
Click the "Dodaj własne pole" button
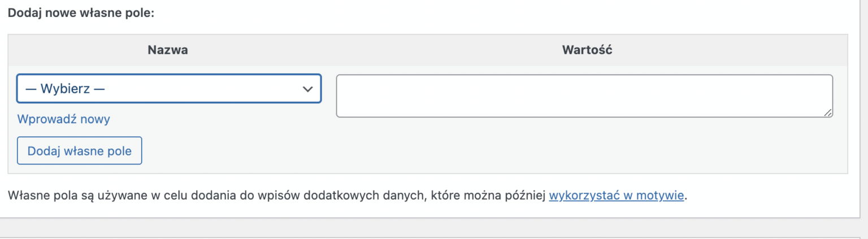[x=79, y=151]
